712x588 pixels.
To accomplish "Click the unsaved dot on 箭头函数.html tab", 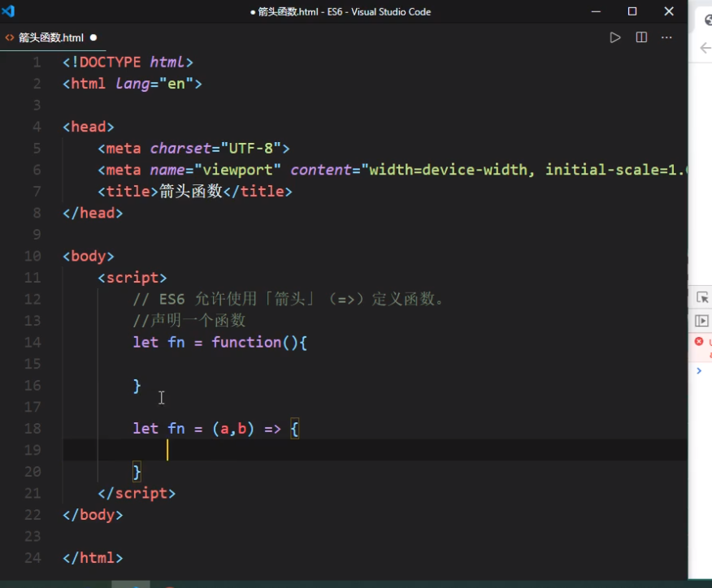I will point(93,37).
